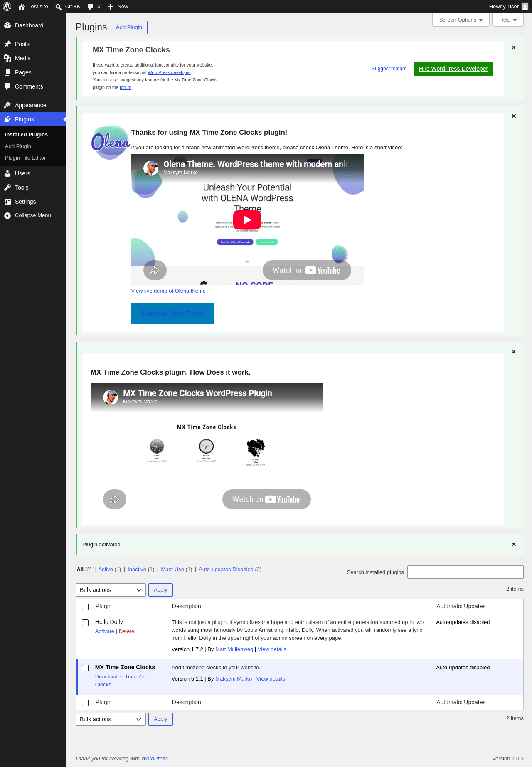Click the Users person icon
532x767 pixels.
point(7,173)
